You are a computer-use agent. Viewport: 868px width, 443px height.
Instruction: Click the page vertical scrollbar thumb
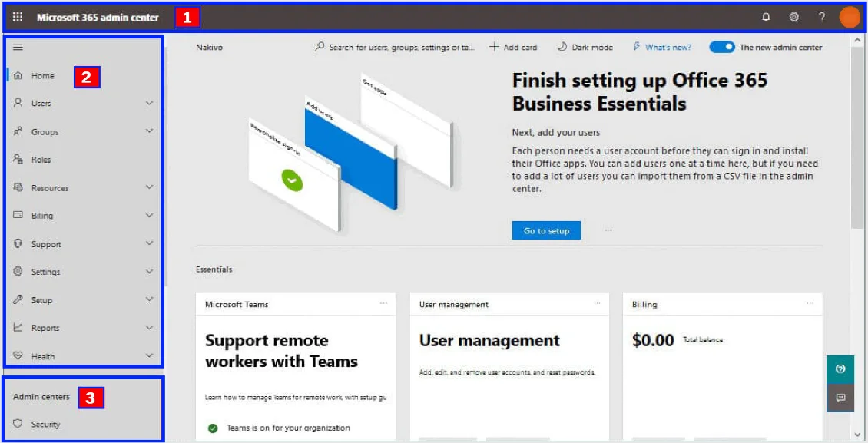[x=856, y=138]
